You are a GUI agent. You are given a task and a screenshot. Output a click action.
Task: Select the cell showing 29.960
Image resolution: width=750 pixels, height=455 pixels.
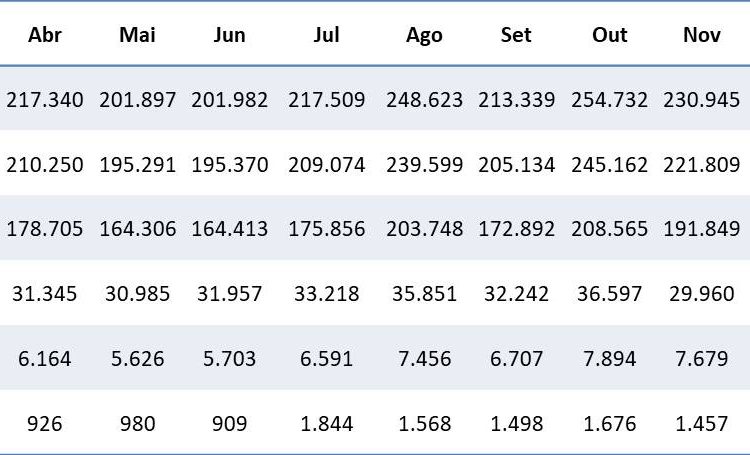[x=702, y=294]
